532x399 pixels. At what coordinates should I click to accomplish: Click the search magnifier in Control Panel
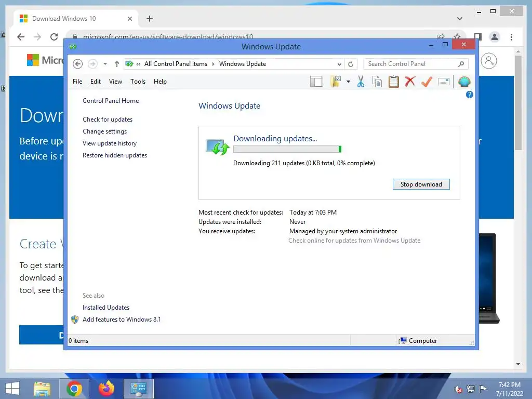click(461, 64)
